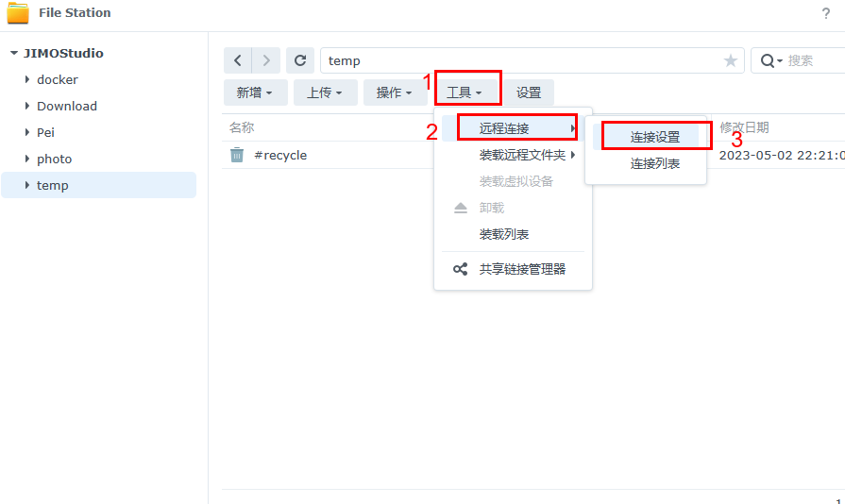Click the #recycle trash bin icon
The height and width of the screenshot is (504, 845).
click(x=237, y=155)
